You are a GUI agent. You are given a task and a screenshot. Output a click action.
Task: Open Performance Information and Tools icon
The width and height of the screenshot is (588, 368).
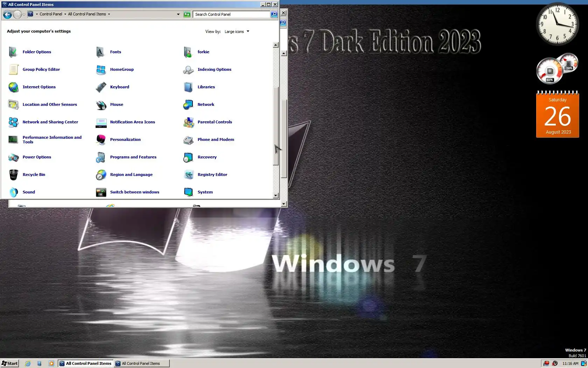(13, 139)
